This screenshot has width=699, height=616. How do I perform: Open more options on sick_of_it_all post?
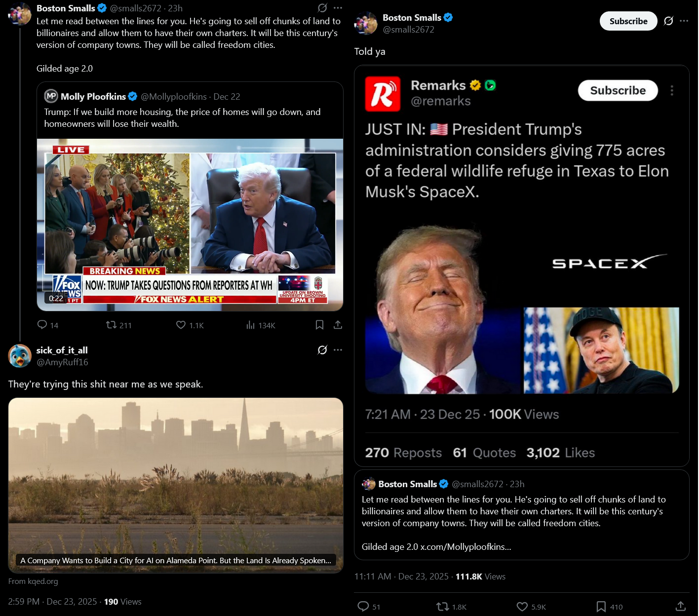tap(338, 350)
